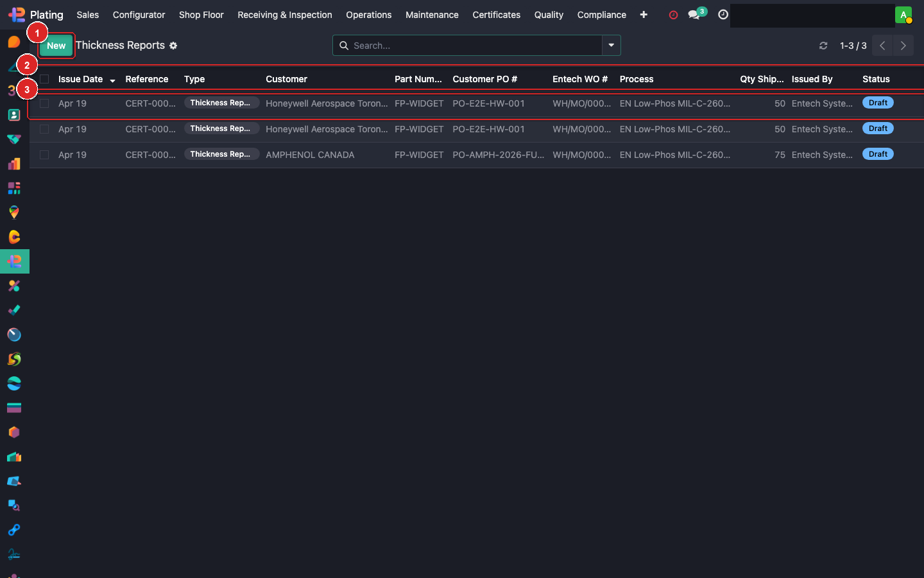The height and width of the screenshot is (578, 924).
Task: Click the refresh icon near the pagination
Action: (823, 46)
